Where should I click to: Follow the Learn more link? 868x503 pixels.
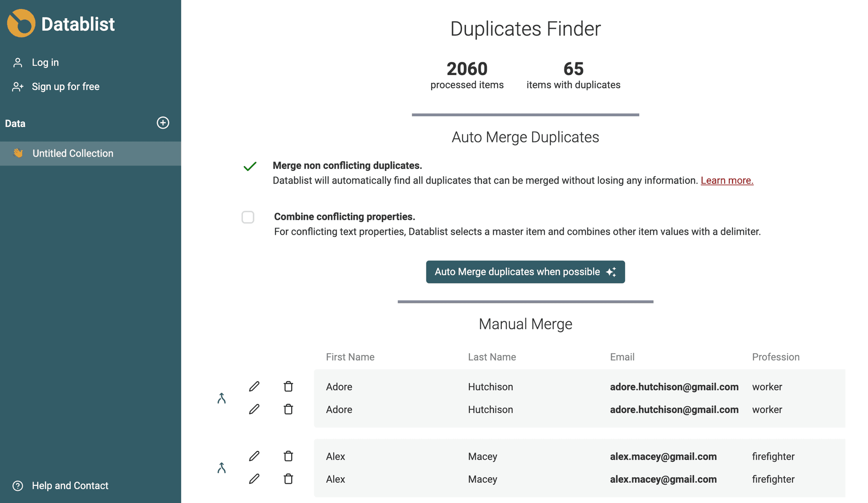pyautogui.click(x=726, y=180)
